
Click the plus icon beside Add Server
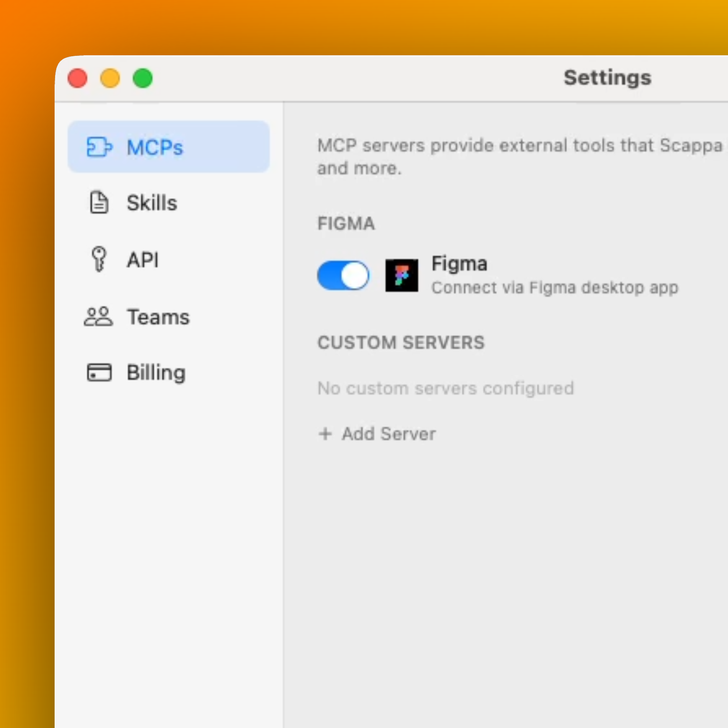(x=326, y=434)
